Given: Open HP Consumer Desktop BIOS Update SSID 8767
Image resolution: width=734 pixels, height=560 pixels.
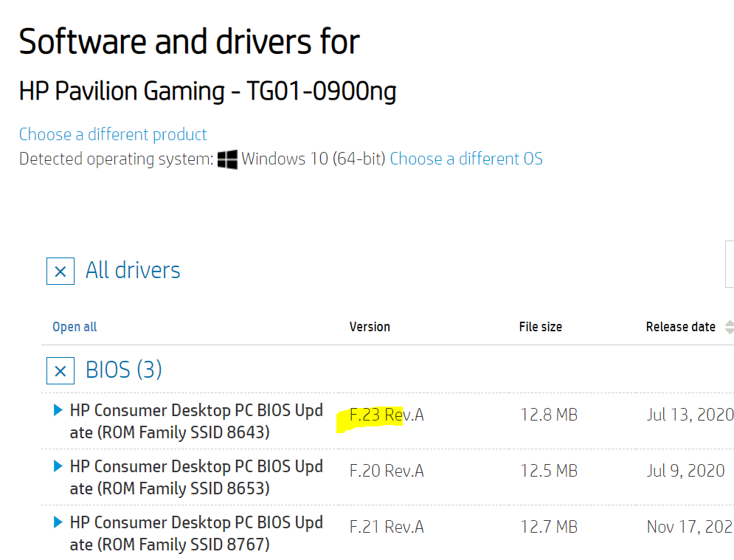Looking at the screenshot, I should coord(196,533).
